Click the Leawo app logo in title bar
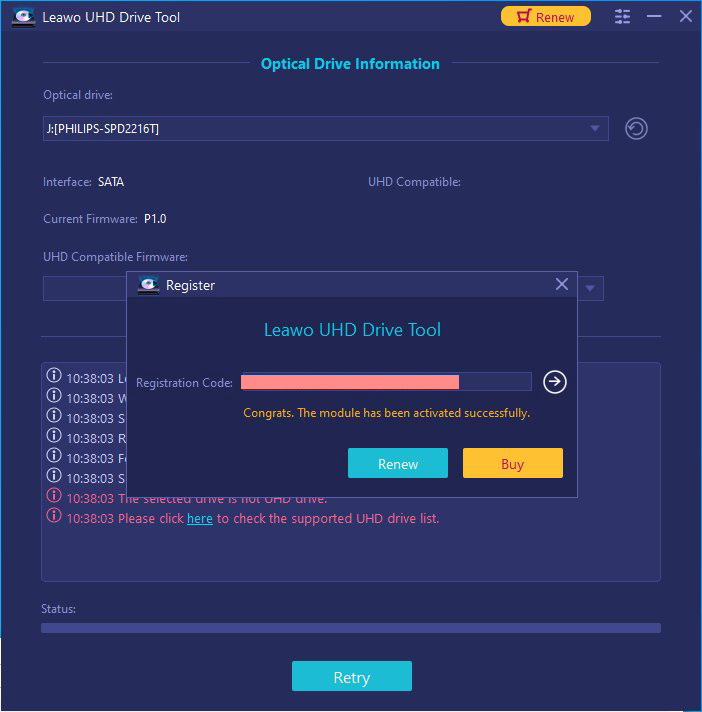702x712 pixels. coord(21,17)
